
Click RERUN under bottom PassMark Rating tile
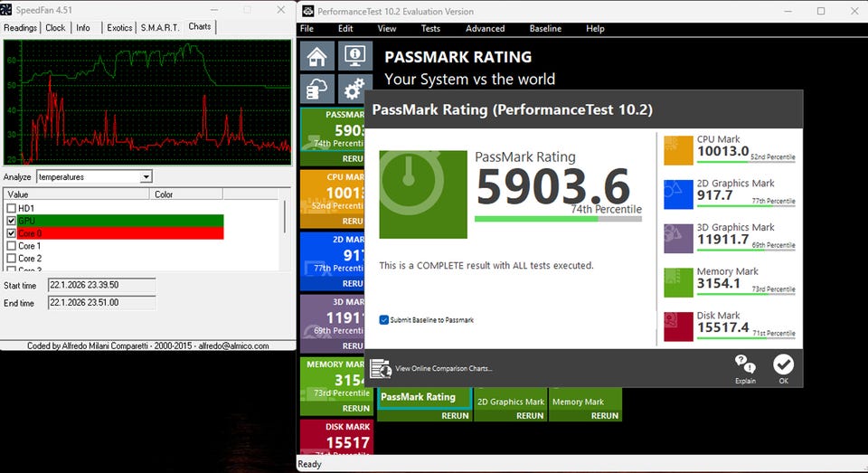455,416
